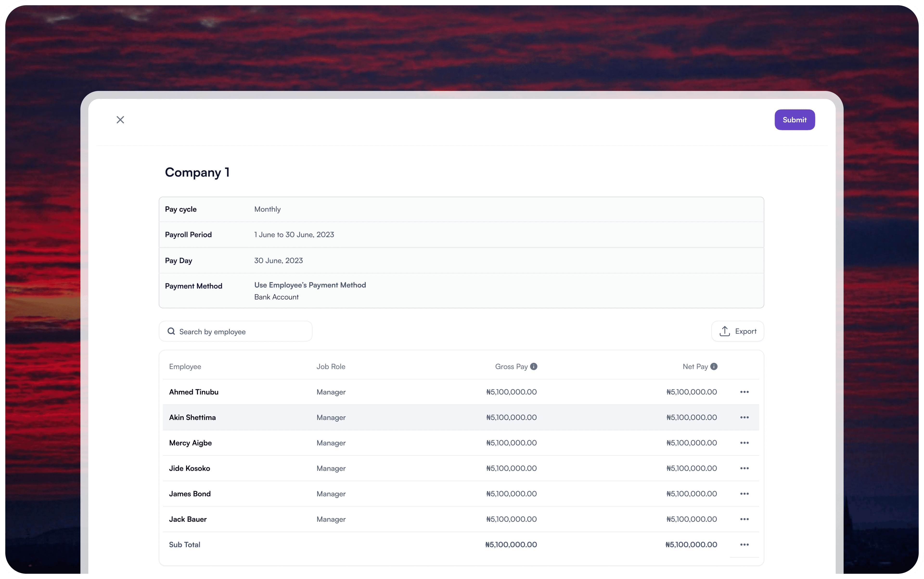The width and height of the screenshot is (924, 579).
Task: Open more options for Sub Total row
Action: [744, 545]
